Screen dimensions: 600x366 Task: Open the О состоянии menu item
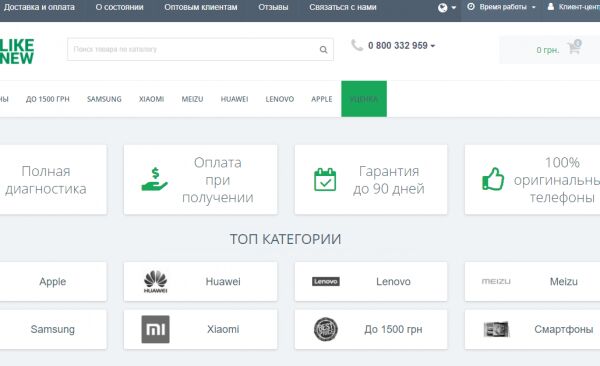coord(119,7)
